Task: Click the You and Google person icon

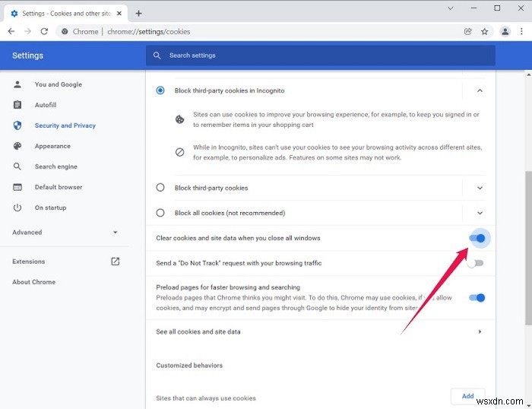Action: 17,84
